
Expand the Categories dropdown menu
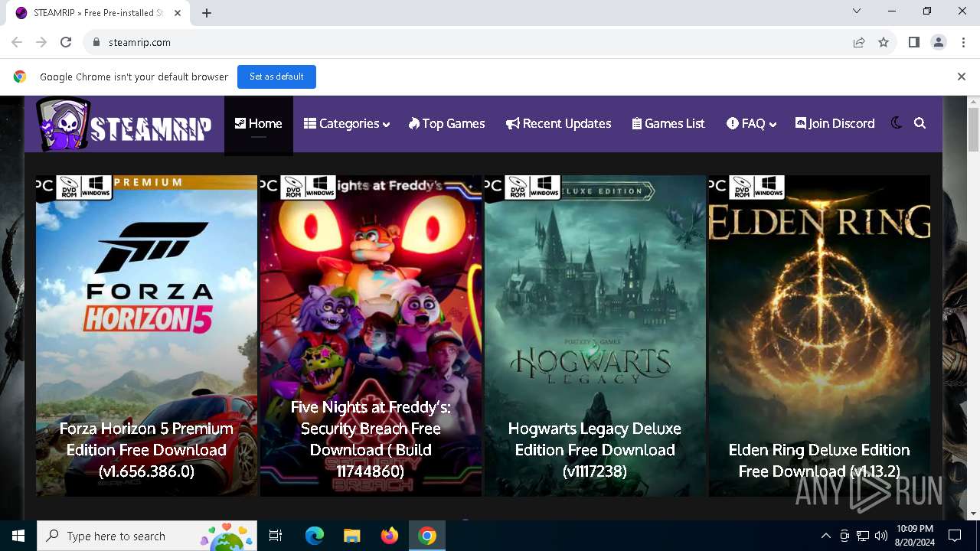click(x=346, y=123)
